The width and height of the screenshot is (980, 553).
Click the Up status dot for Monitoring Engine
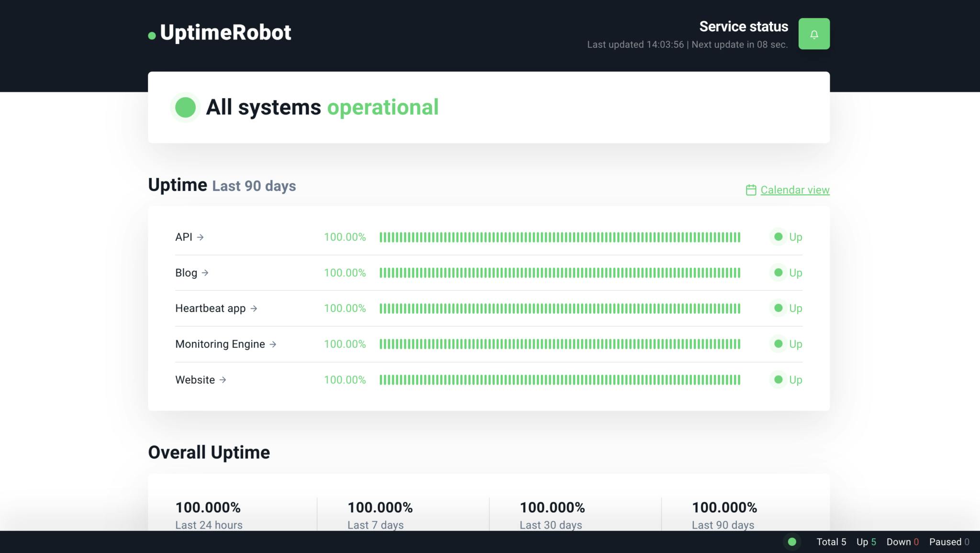point(779,344)
